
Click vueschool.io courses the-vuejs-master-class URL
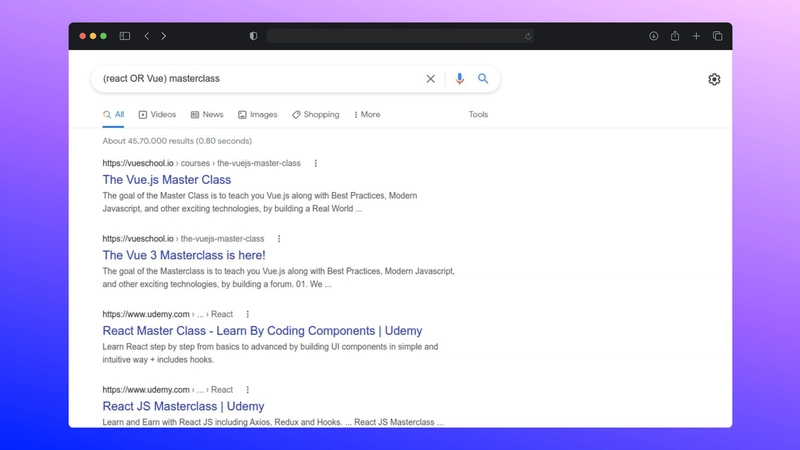(x=202, y=163)
